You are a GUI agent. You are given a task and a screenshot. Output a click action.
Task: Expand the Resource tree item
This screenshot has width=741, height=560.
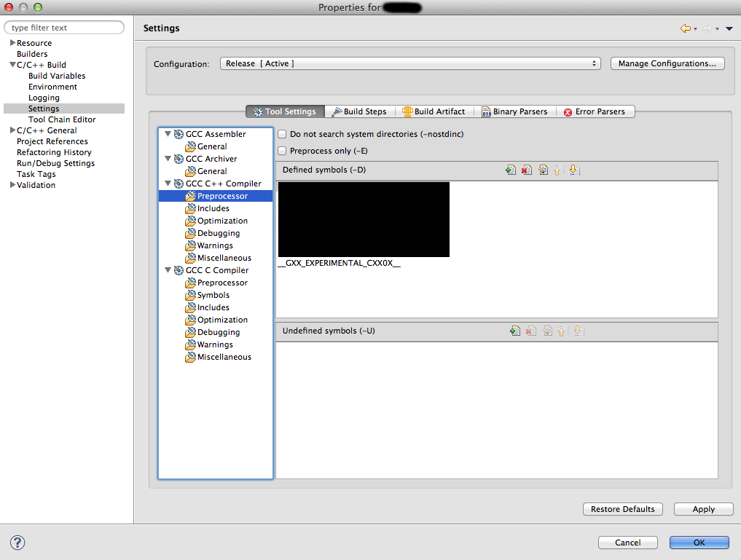point(12,43)
